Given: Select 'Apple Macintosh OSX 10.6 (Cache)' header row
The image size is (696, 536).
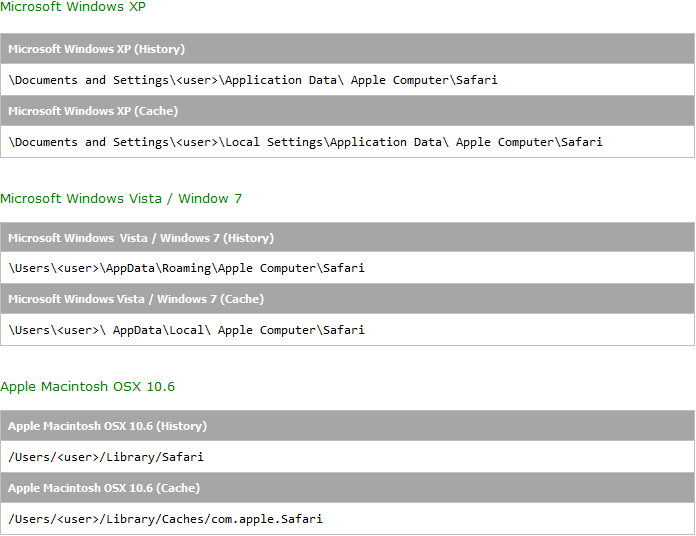Looking at the screenshot, I should pos(348,488).
